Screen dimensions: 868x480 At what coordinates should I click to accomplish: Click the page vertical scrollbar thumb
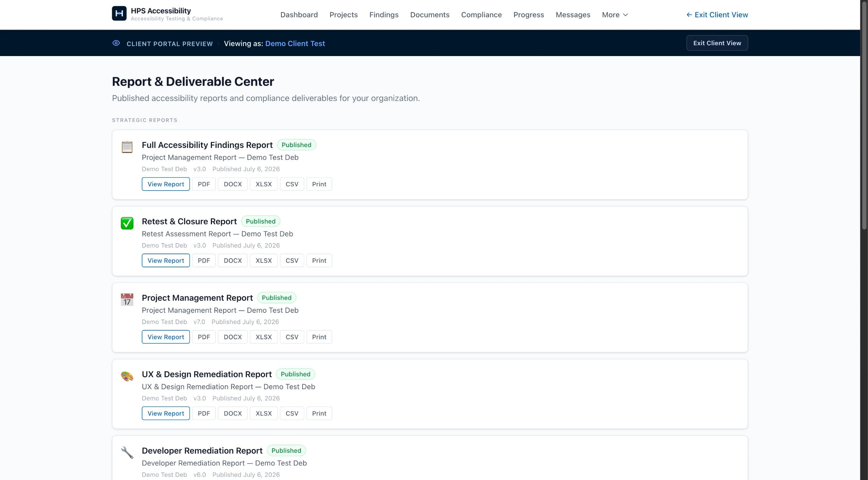point(864,115)
